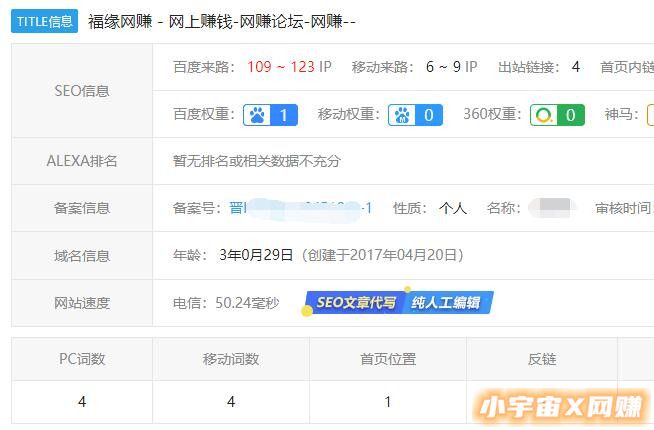
Task: Select the page title text 福缘网赚
Action: pos(120,21)
